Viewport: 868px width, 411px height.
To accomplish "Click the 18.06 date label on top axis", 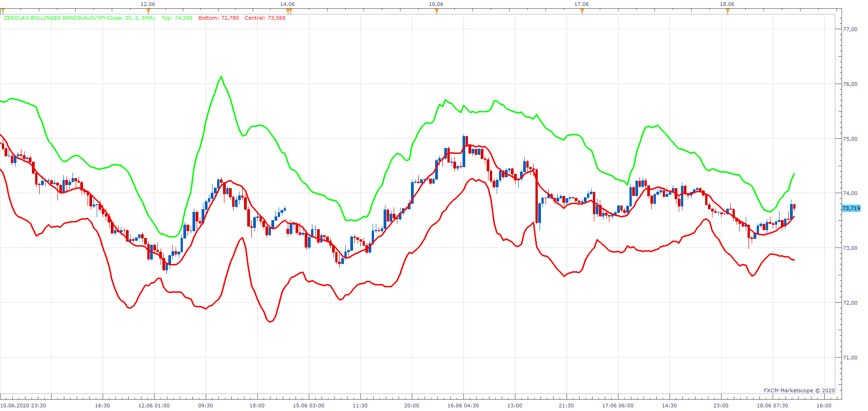I will tap(727, 4).
